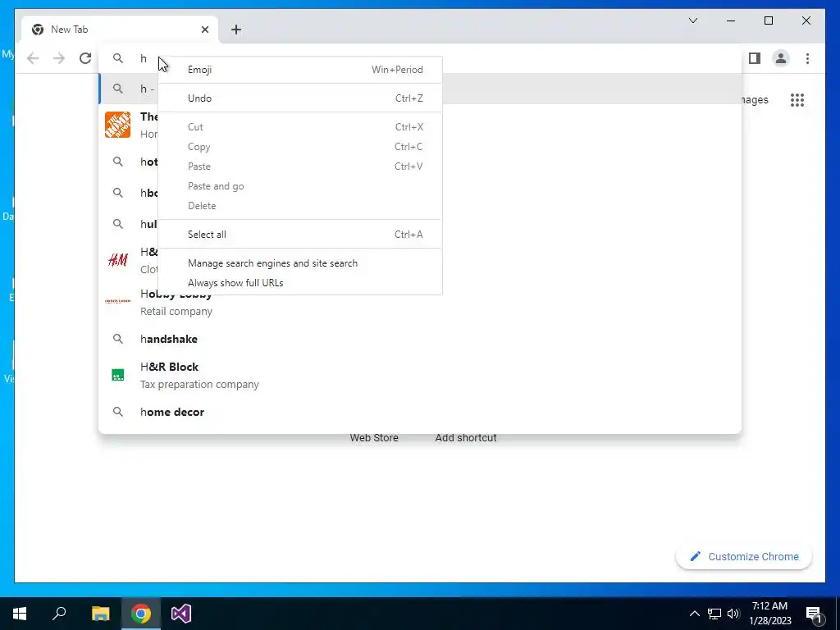Viewport: 840px width, 630px height.
Task: Open the volume control in system tray
Action: click(x=733, y=614)
